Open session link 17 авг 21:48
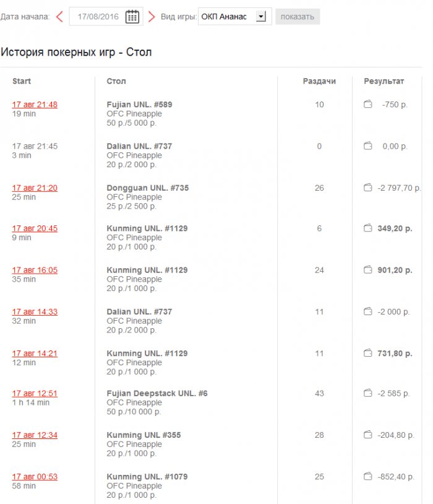 point(35,105)
